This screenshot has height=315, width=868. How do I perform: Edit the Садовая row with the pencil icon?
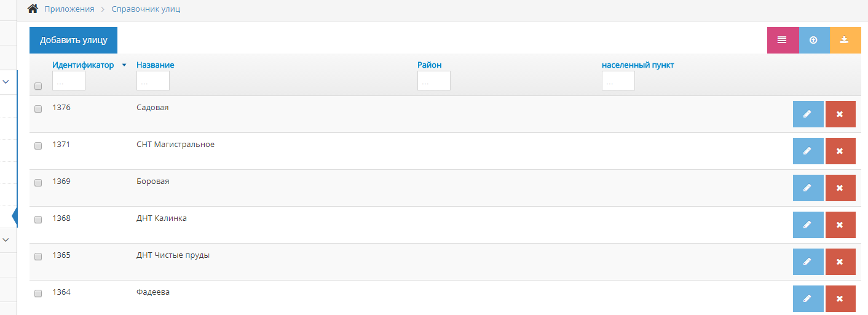(x=808, y=114)
